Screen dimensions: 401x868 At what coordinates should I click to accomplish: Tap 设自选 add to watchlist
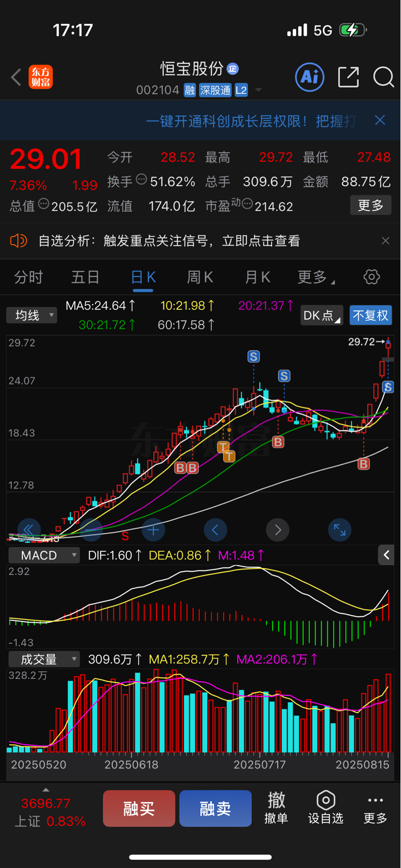tap(326, 808)
